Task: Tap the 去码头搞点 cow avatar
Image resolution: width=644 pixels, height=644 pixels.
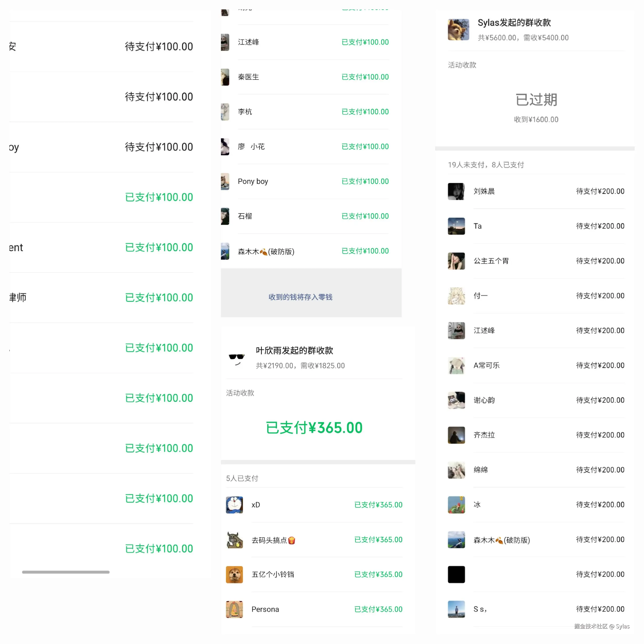Action: tap(234, 540)
